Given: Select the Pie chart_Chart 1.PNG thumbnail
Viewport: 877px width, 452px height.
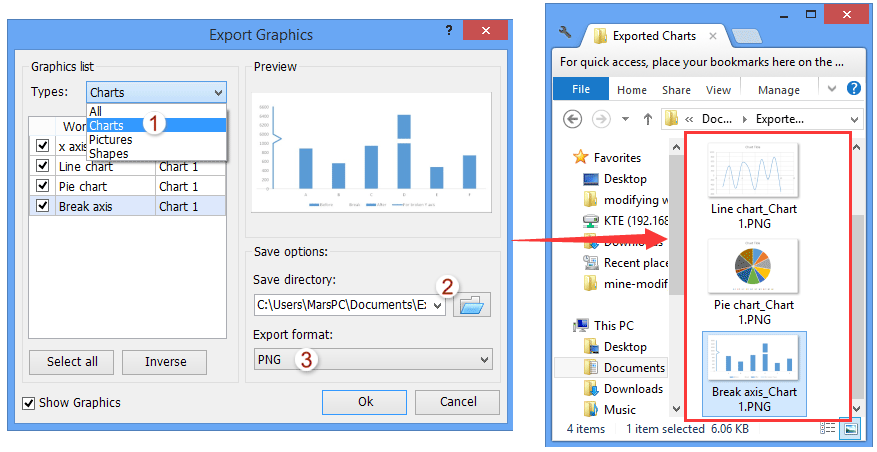Looking at the screenshot, I should click(x=752, y=281).
